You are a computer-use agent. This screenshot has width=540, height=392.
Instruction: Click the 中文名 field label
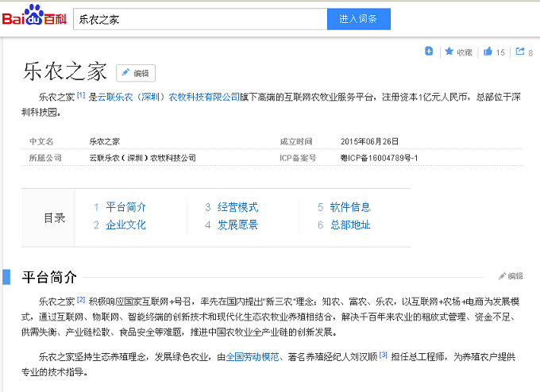[41, 141]
